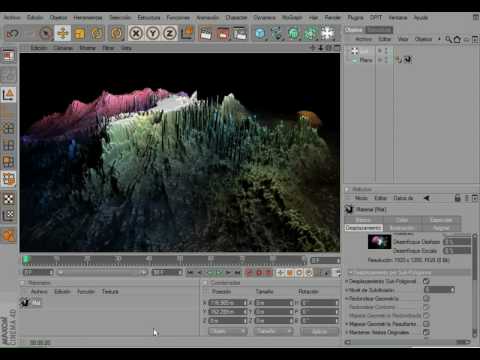Switch to the Básico material tab
Viewport: 480px width, 360px height.
363,220
